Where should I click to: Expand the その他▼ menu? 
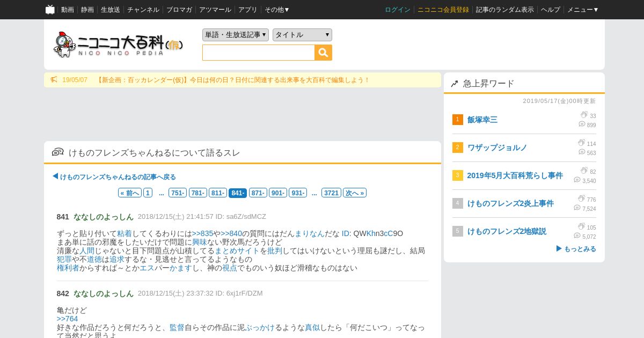click(x=277, y=10)
